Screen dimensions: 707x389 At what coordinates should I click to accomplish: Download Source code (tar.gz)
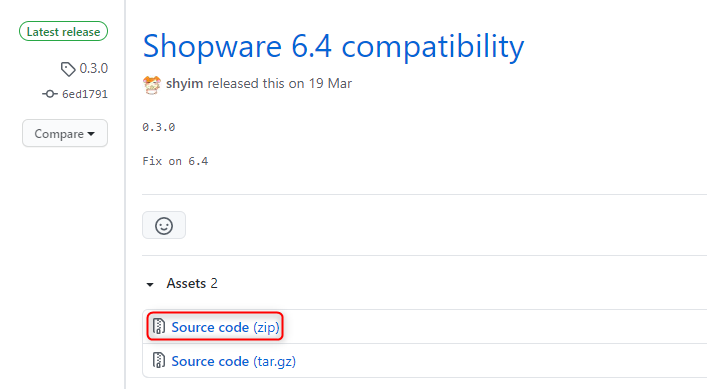click(234, 361)
